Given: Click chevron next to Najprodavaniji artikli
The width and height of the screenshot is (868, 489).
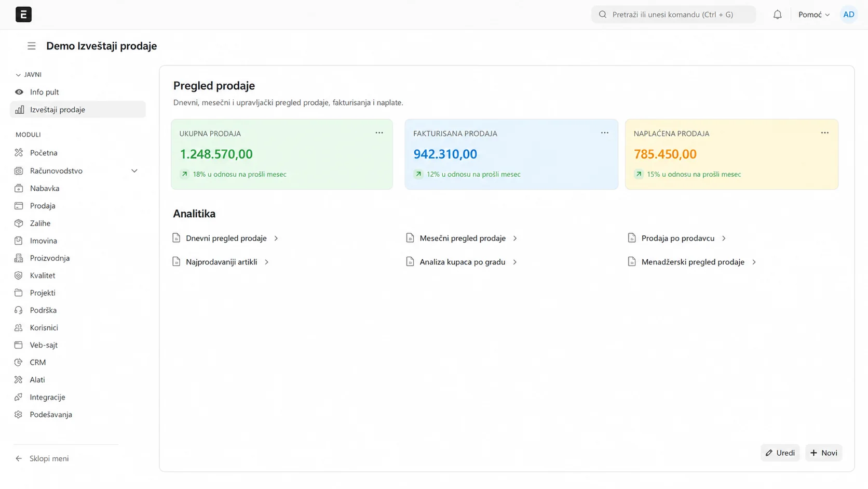Looking at the screenshot, I should coord(266,262).
